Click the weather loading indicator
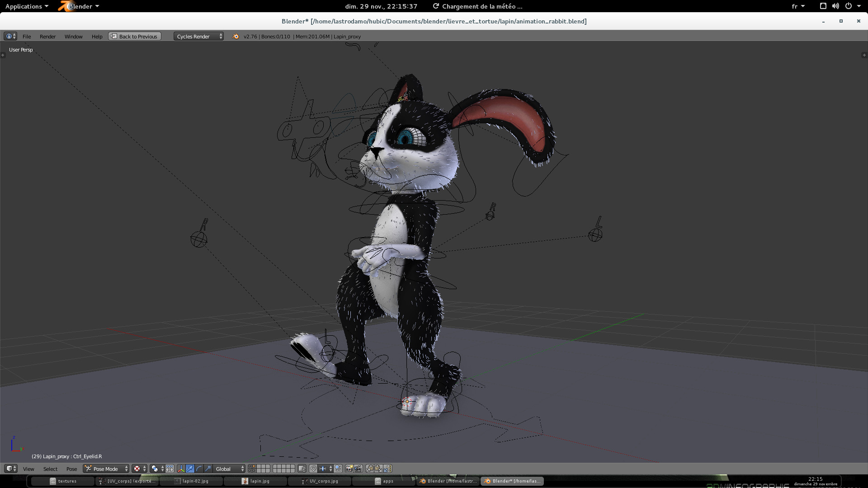The image size is (868, 488). click(x=477, y=6)
